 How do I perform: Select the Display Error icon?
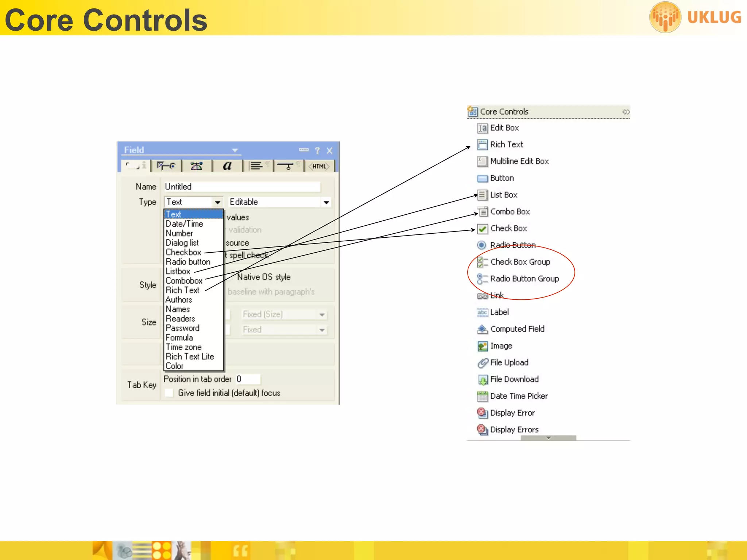point(482,413)
